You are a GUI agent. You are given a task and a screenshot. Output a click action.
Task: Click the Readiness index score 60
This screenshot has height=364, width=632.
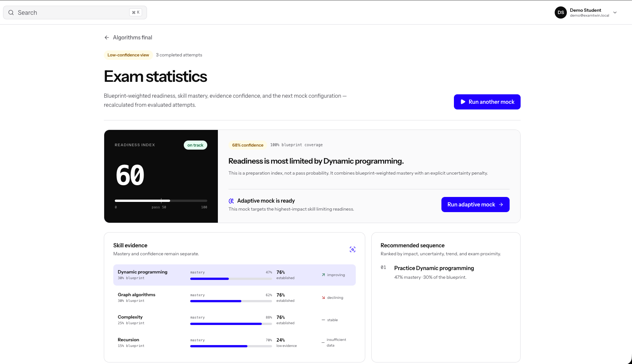click(x=130, y=175)
